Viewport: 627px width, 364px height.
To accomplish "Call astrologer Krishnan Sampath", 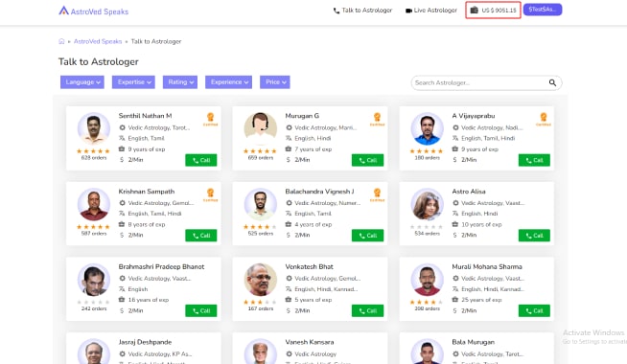I will click(x=201, y=236).
